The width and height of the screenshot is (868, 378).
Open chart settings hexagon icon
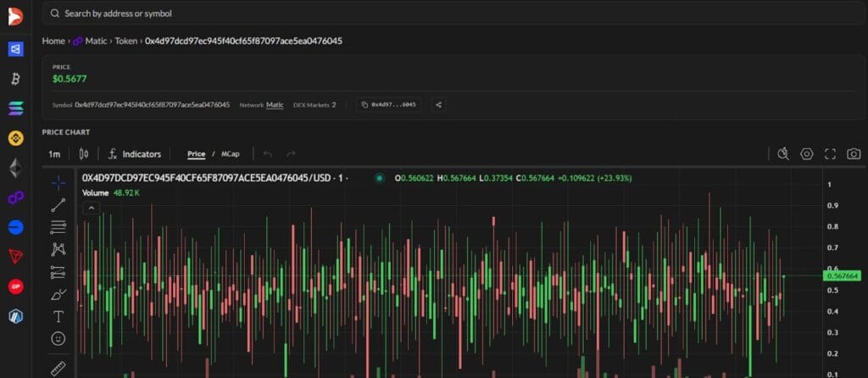tap(807, 154)
